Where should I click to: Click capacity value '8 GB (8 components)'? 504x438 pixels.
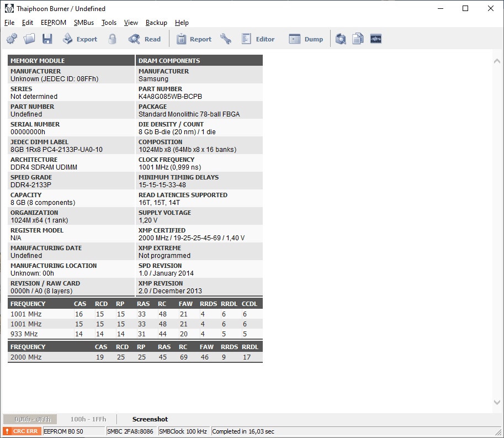tap(43, 203)
